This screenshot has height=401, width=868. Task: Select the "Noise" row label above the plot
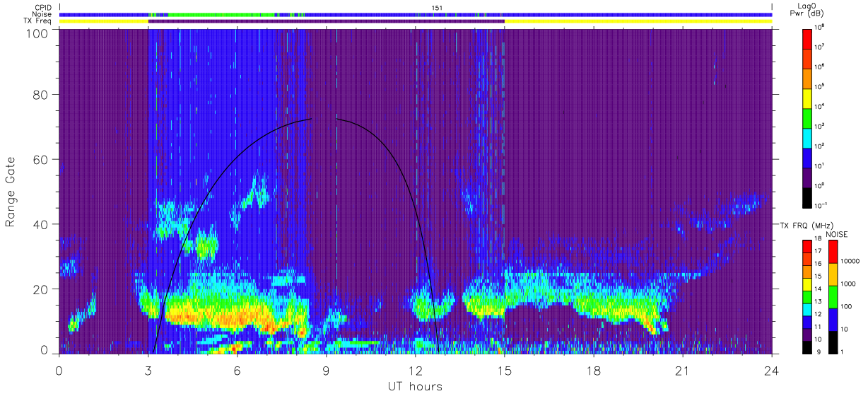[43, 14]
